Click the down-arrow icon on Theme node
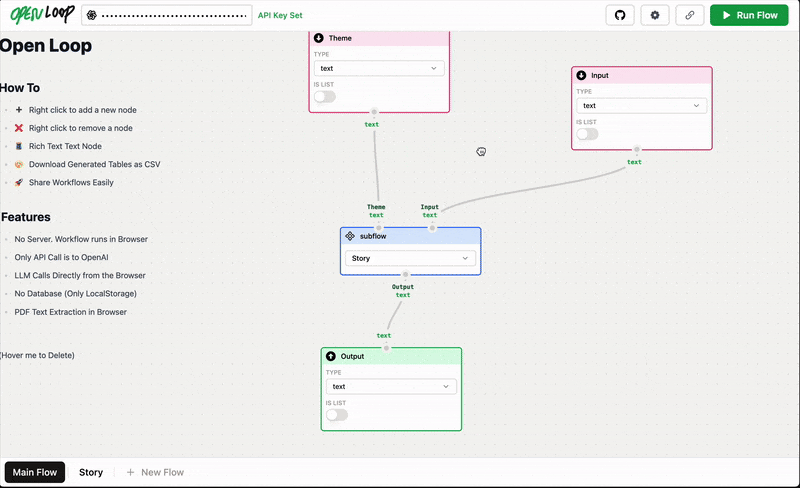This screenshot has width=800, height=488. point(319,38)
